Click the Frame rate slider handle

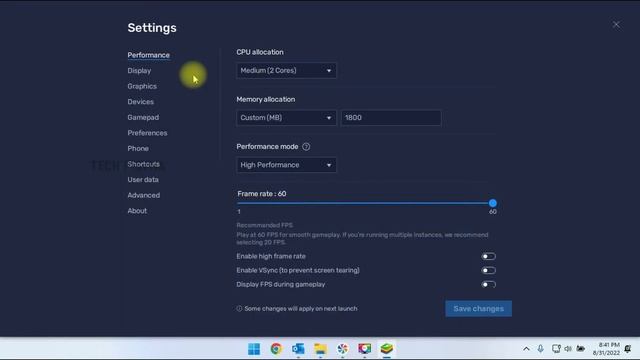pos(493,203)
